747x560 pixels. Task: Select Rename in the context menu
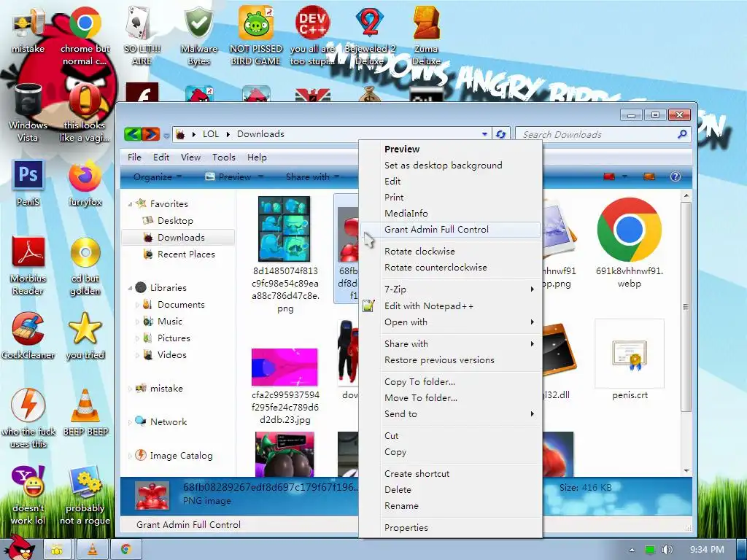coord(451,506)
